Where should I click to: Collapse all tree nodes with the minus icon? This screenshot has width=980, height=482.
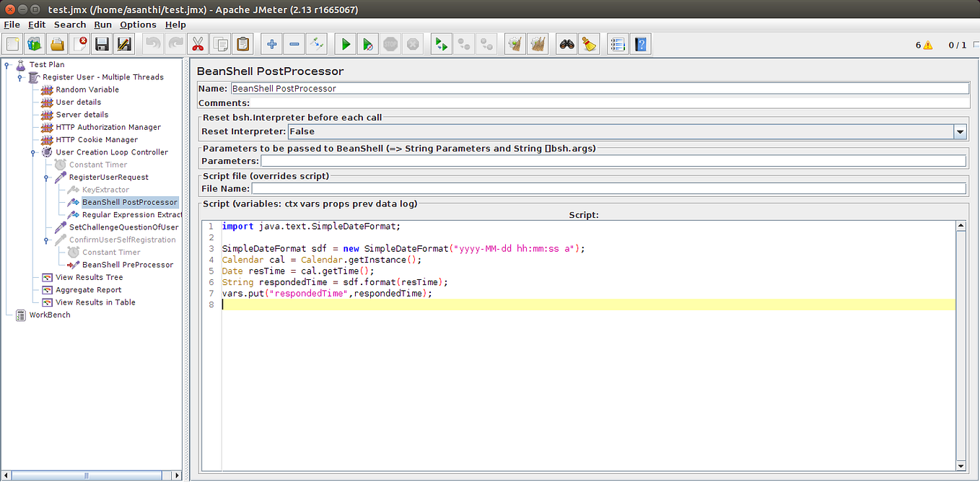pyautogui.click(x=294, y=43)
